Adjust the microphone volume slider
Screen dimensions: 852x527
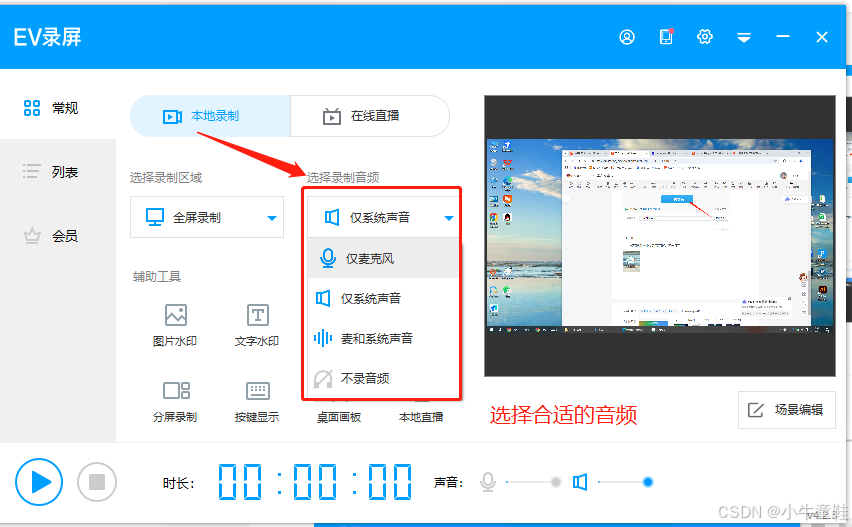tap(533, 482)
